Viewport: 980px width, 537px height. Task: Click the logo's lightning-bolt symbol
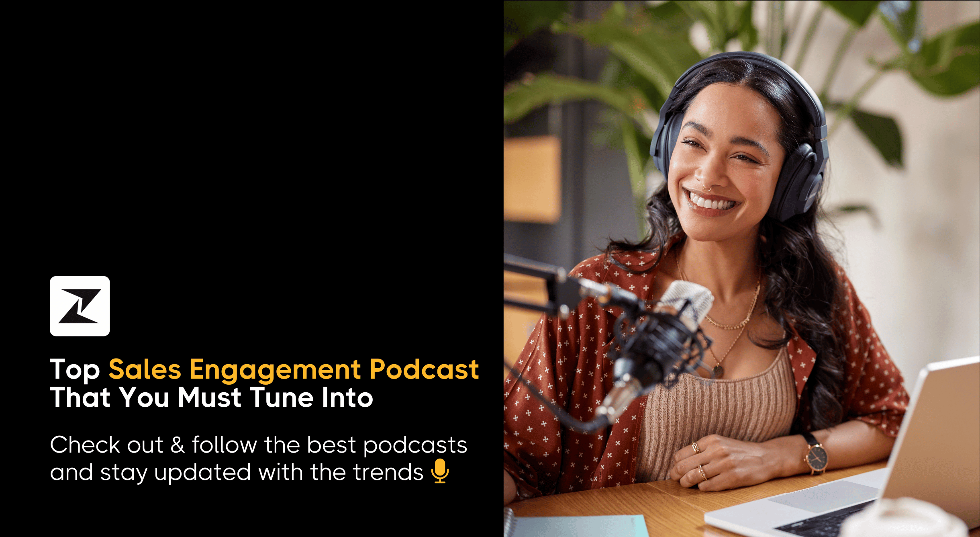(79, 305)
